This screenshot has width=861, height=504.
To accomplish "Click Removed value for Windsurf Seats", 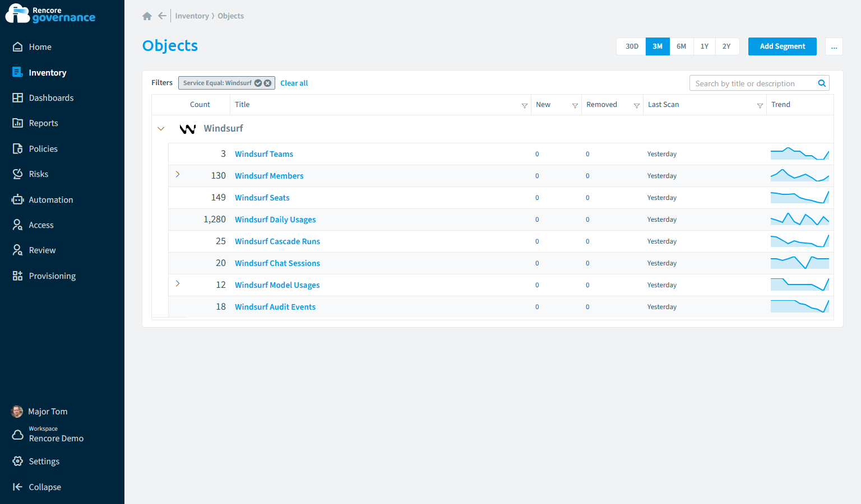I will (x=587, y=198).
